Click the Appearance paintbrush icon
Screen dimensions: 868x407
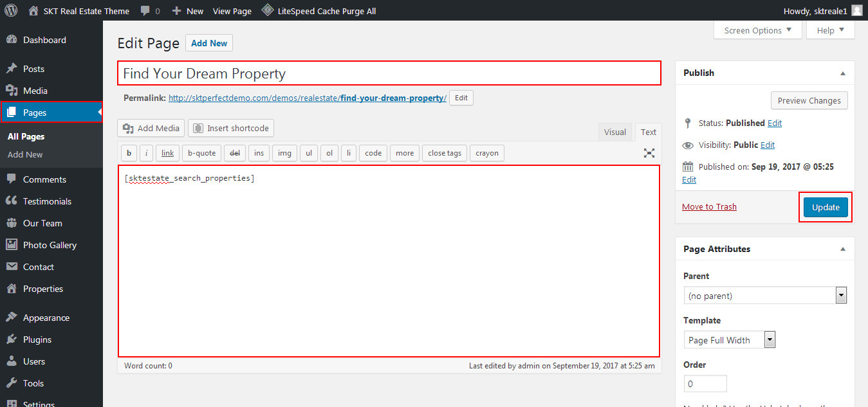(x=12, y=318)
